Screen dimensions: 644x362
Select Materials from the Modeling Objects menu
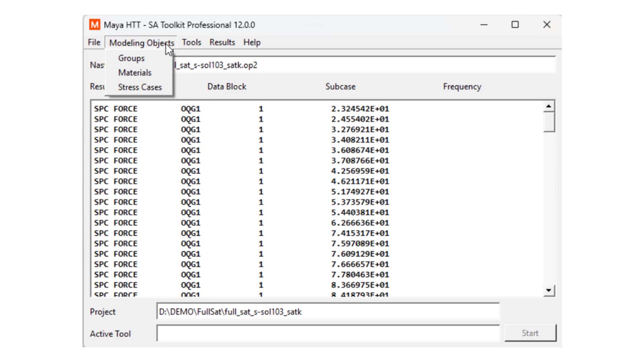[135, 72]
